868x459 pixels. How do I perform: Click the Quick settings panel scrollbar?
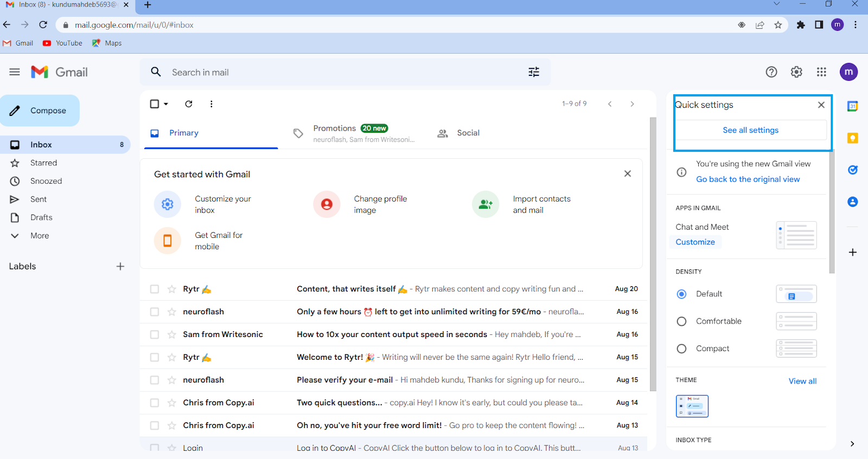click(832, 211)
